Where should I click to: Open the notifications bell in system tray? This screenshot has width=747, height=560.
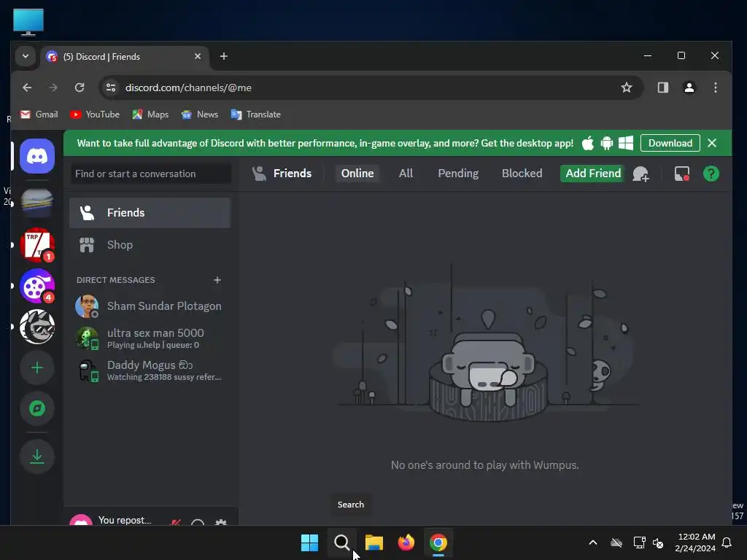pos(727,542)
